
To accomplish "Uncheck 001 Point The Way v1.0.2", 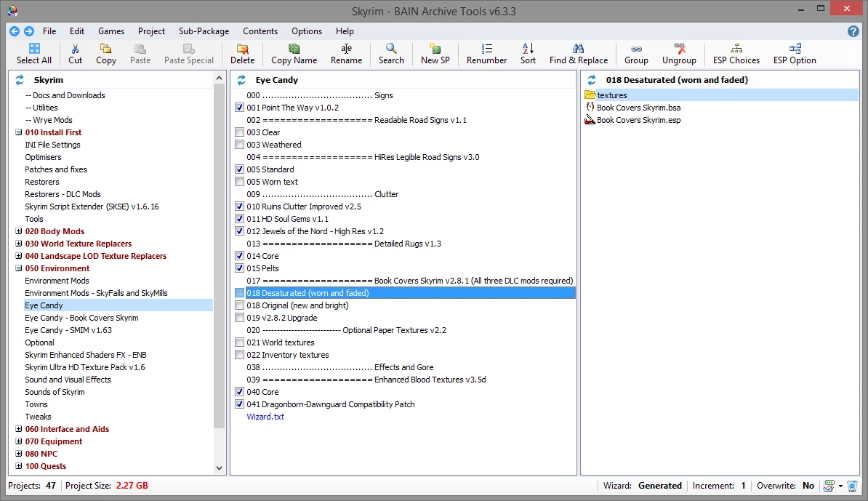I will click(239, 108).
